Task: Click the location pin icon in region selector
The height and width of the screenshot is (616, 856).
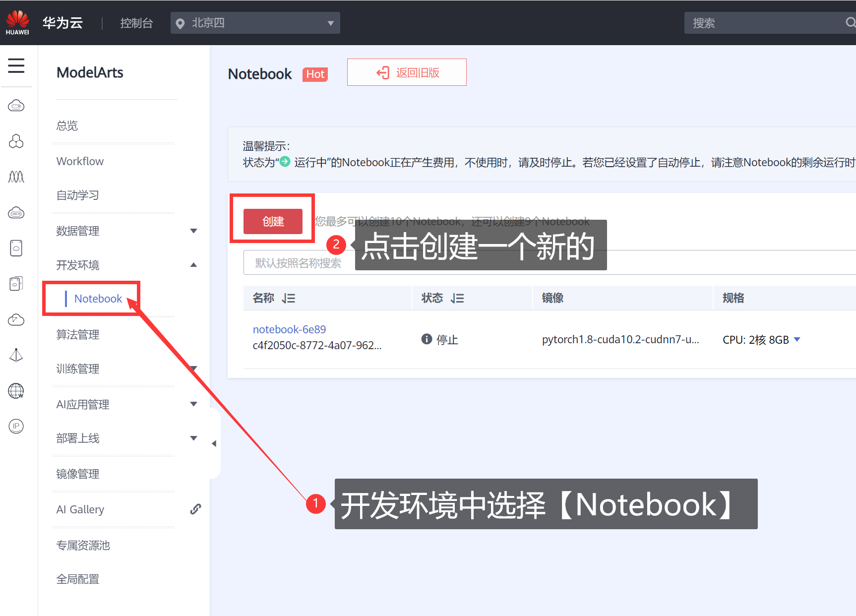Action: pyautogui.click(x=181, y=23)
